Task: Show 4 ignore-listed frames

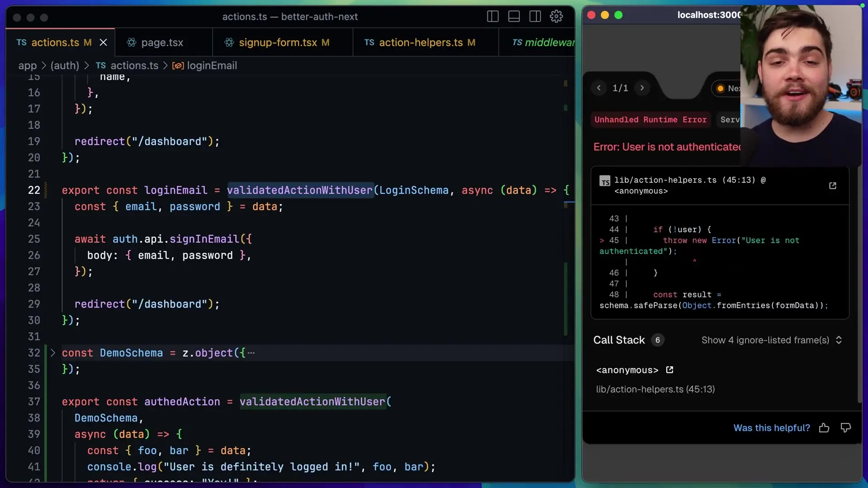Action: [771, 340]
